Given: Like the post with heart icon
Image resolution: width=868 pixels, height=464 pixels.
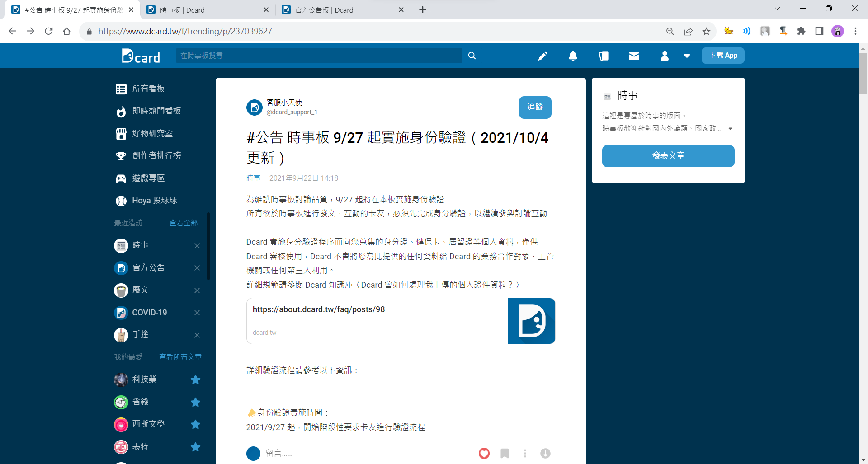Looking at the screenshot, I should coord(484,453).
